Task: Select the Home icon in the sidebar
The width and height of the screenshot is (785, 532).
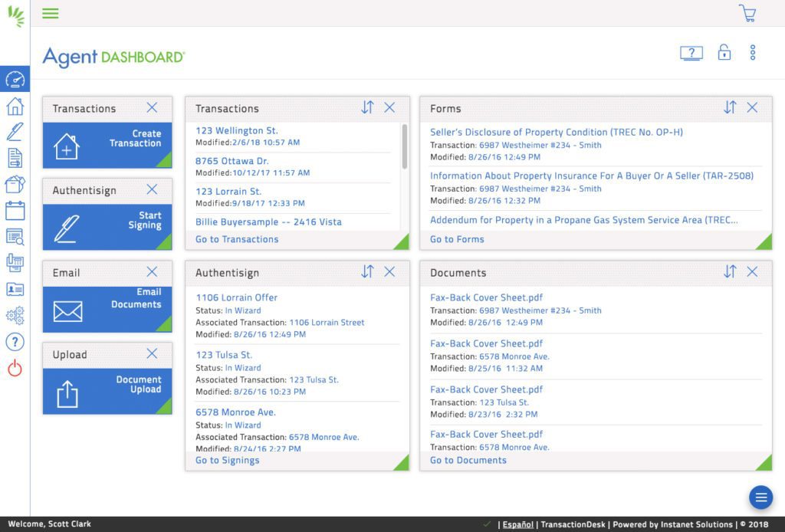Action: coord(15,106)
